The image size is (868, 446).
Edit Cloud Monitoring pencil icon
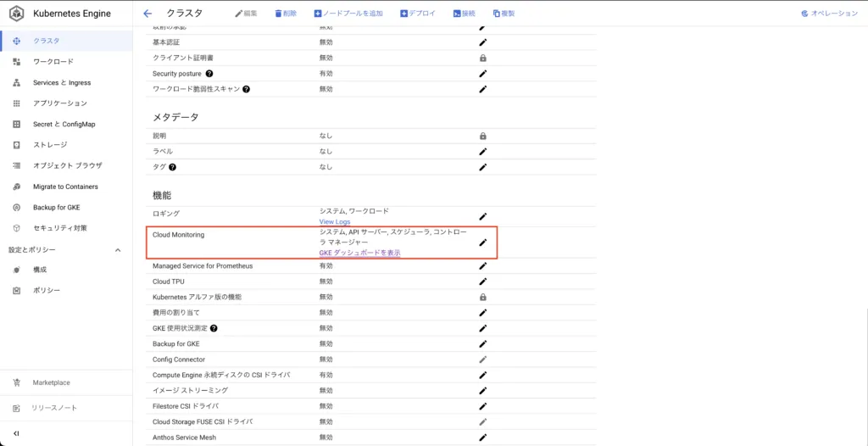click(x=482, y=243)
